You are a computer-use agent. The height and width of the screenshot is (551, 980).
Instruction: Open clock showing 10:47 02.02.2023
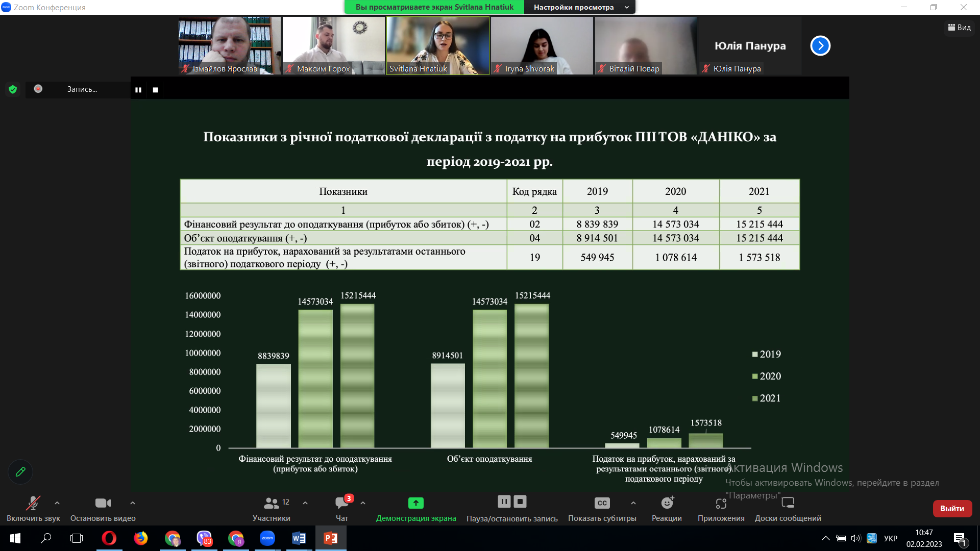tap(924, 538)
